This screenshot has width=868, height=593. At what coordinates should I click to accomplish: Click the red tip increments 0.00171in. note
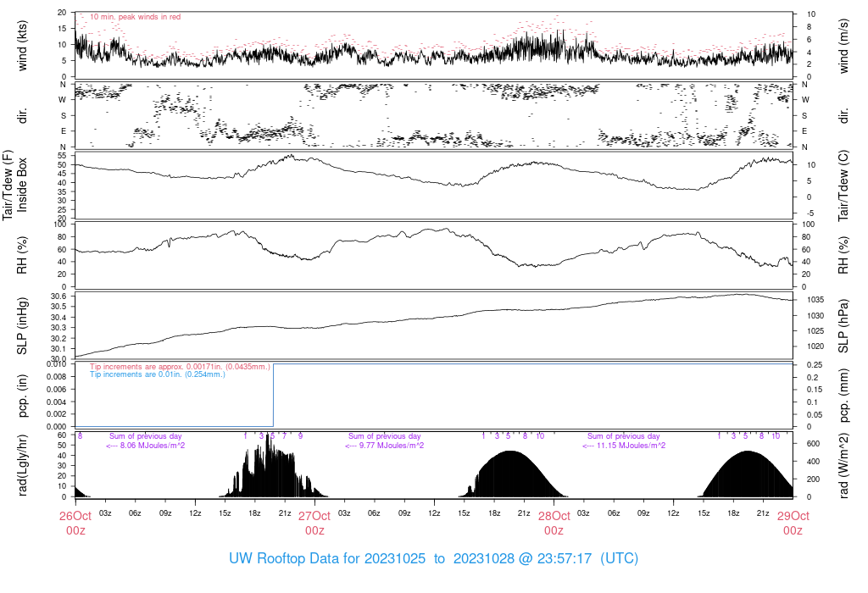coord(180,367)
